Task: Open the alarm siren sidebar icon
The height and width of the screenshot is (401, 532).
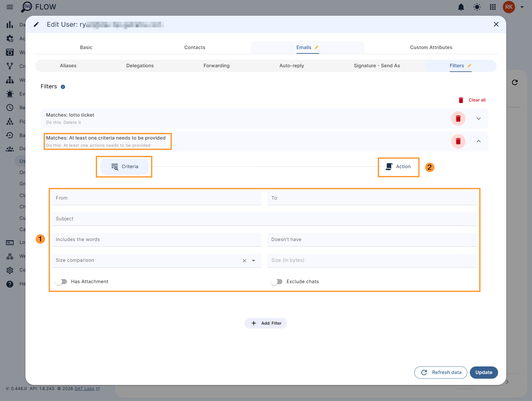Action: click(10, 94)
